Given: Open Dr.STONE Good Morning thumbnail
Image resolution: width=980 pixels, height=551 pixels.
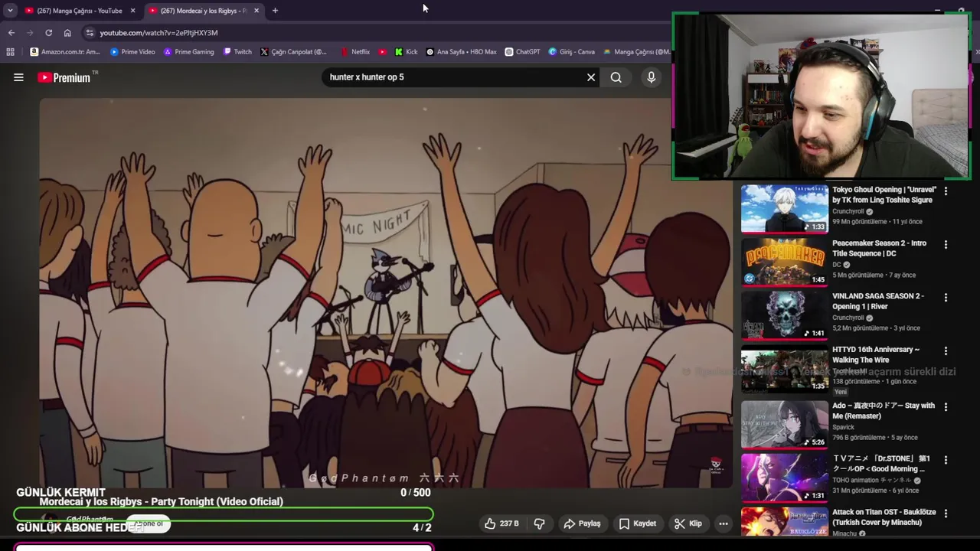Looking at the screenshot, I should [784, 478].
